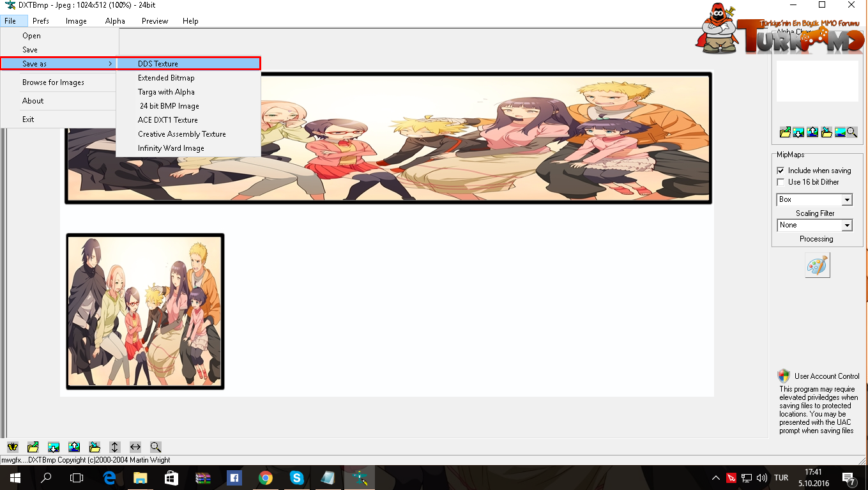Show hidden system tray icons chevron
This screenshot has height=490, width=868.
pos(715,478)
